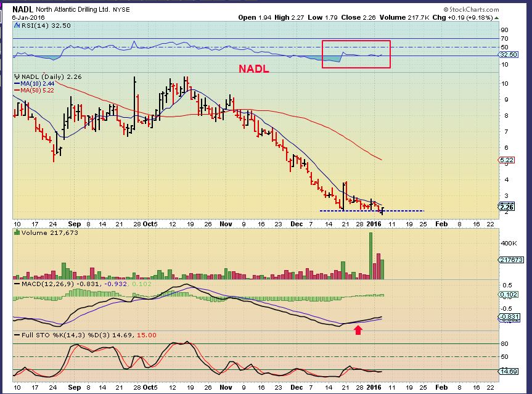Click the Open 1.94 value
The width and height of the screenshot is (532, 394).
255,18
